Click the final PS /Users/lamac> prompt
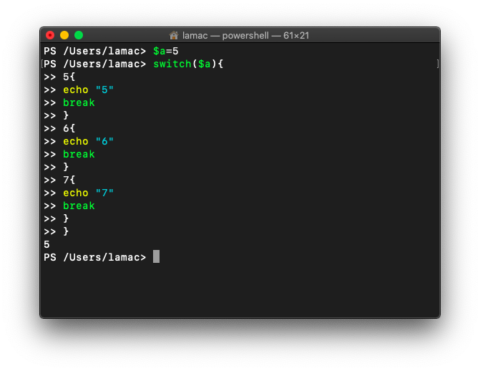 [x=95, y=257]
